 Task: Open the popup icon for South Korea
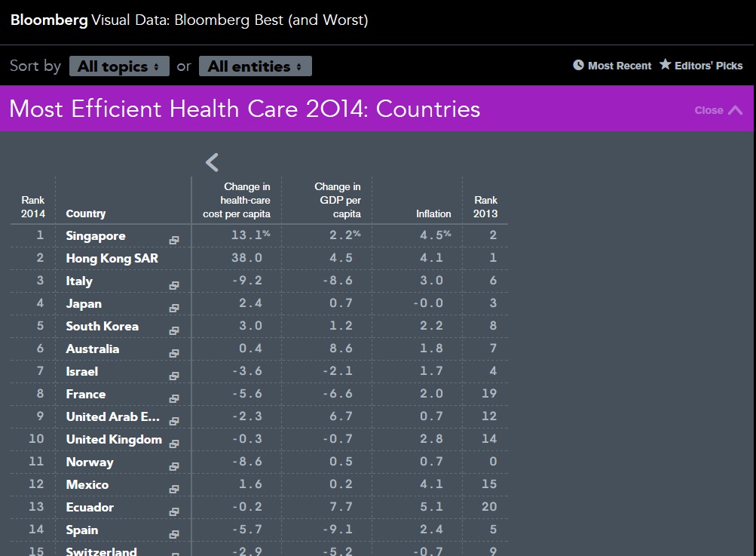174,331
